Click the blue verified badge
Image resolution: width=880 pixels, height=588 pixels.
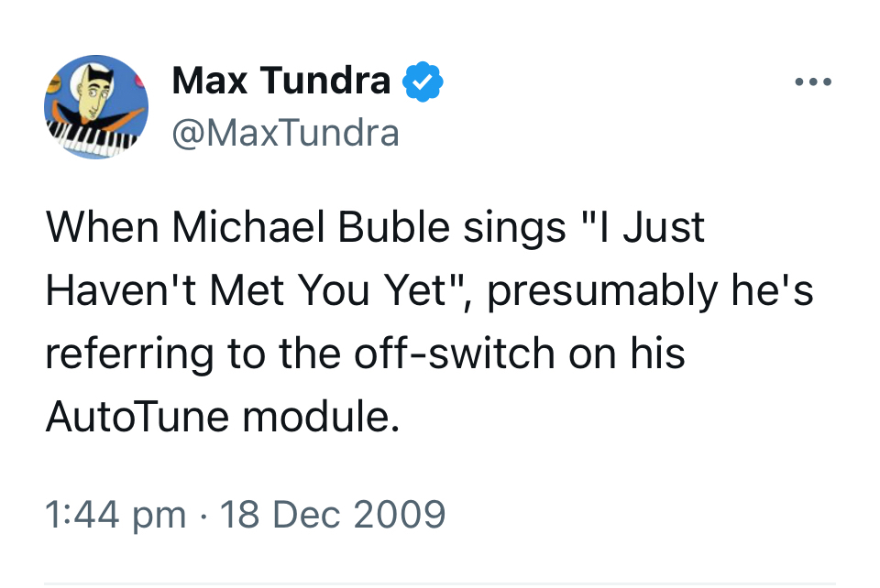(x=423, y=82)
